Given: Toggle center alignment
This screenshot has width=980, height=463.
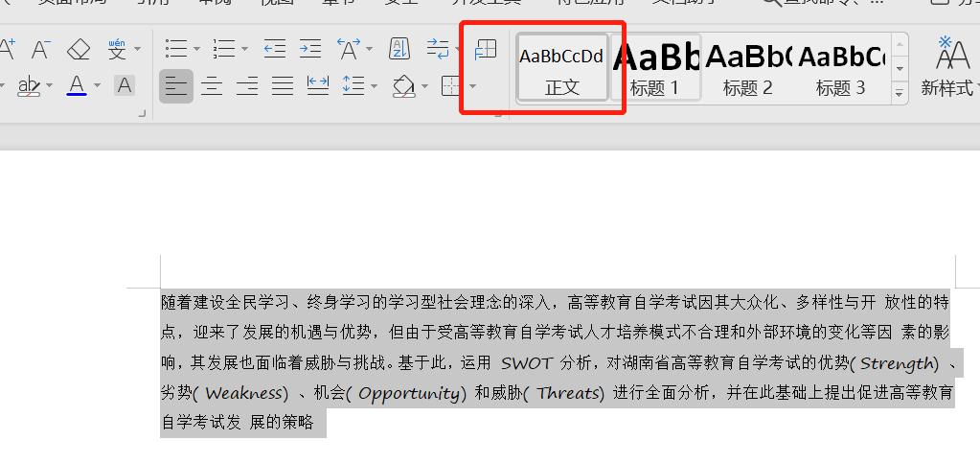Looking at the screenshot, I should point(212,85).
